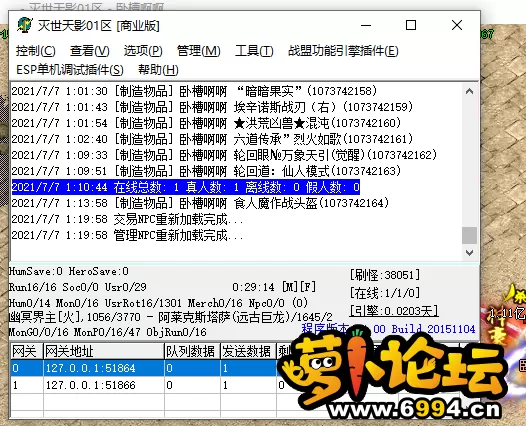Select log line 食人魔作战头盔
526x426 pixels.
200,203
